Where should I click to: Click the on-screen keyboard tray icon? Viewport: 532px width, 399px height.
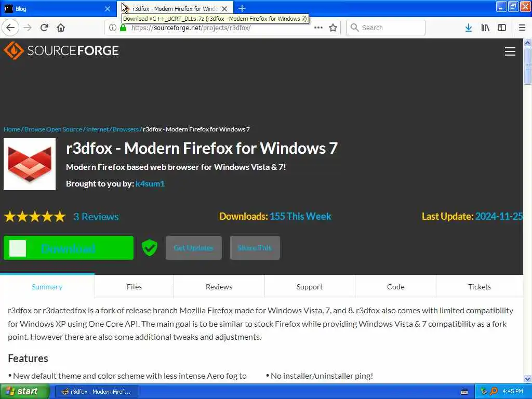464,392
